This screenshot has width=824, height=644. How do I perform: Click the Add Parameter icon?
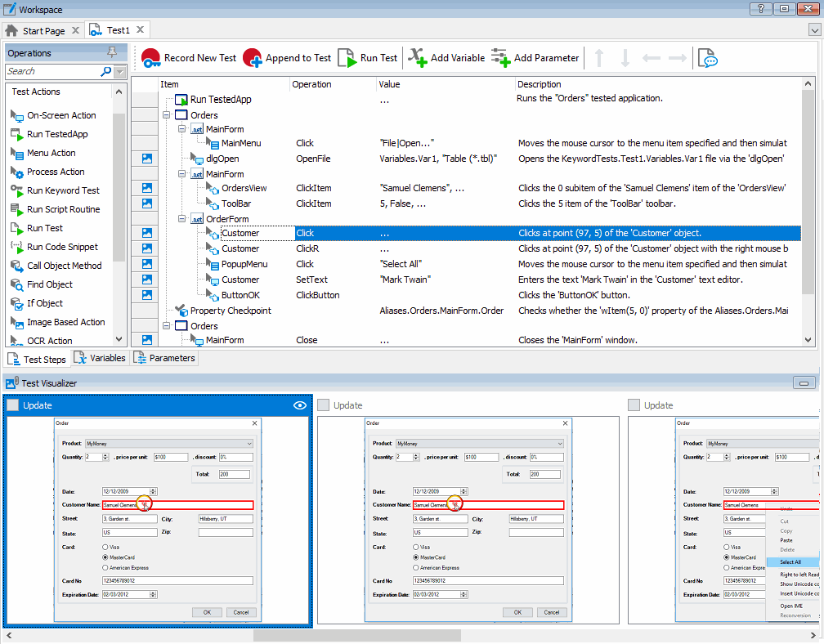[x=500, y=58]
